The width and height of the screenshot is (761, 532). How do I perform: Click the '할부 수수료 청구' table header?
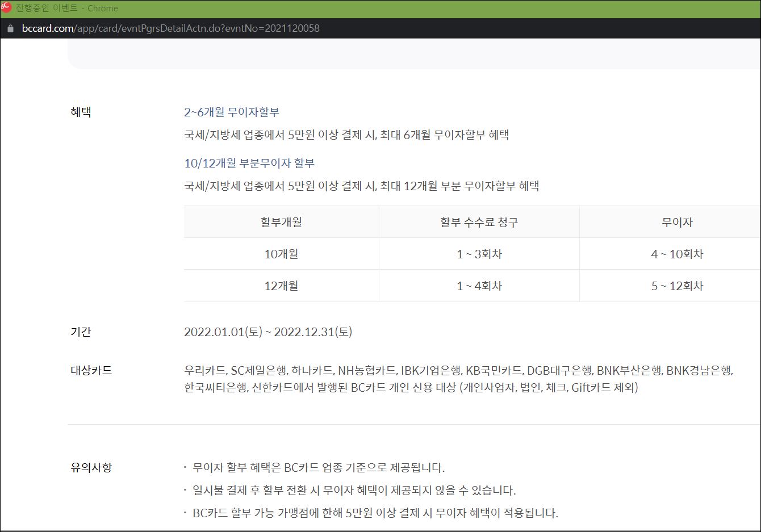coord(479,222)
